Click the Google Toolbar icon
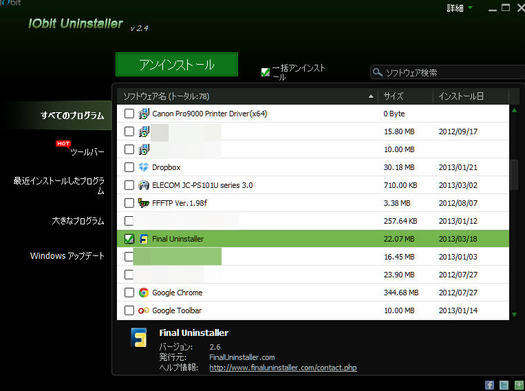 144,311
